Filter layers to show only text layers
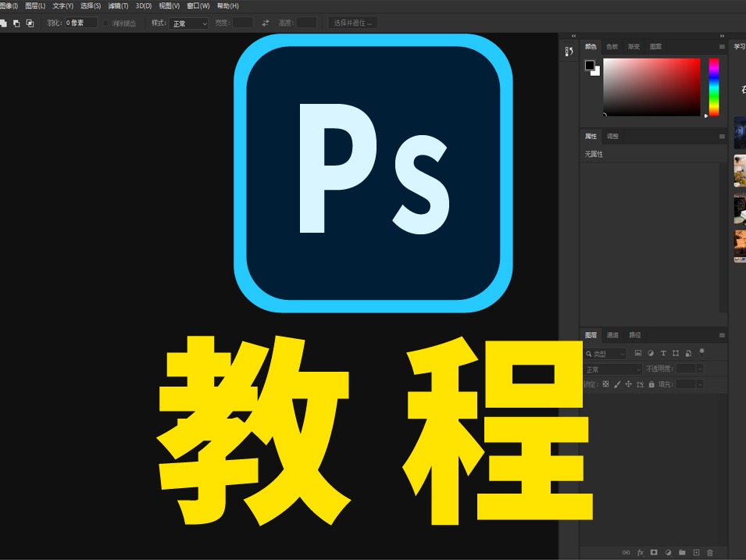The width and height of the screenshot is (746, 560). point(664,353)
